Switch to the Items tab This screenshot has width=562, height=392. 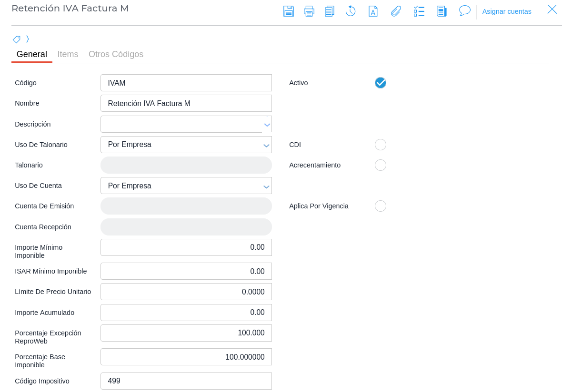point(68,54)
